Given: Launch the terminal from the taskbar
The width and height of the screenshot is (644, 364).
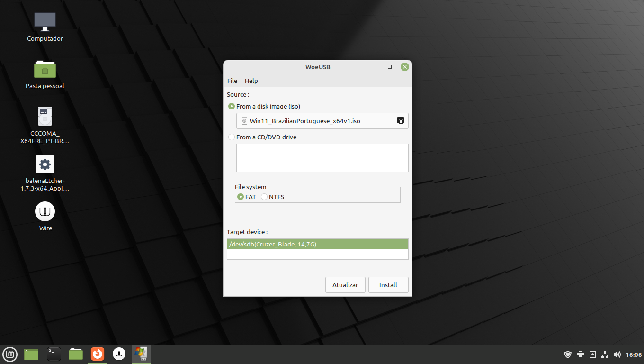Looking at the screenshot, I should pos(54,354).
